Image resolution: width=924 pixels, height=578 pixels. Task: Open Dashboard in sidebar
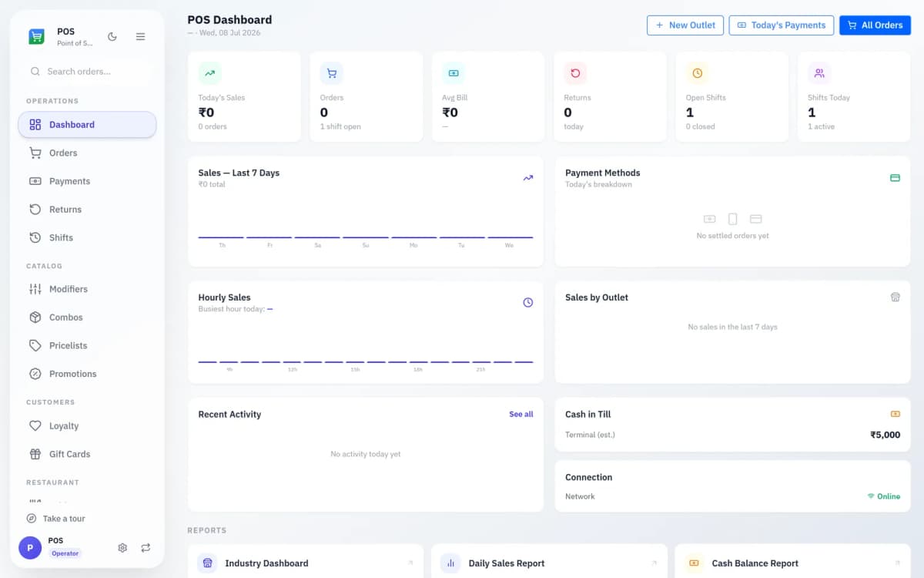coord(87,125)
